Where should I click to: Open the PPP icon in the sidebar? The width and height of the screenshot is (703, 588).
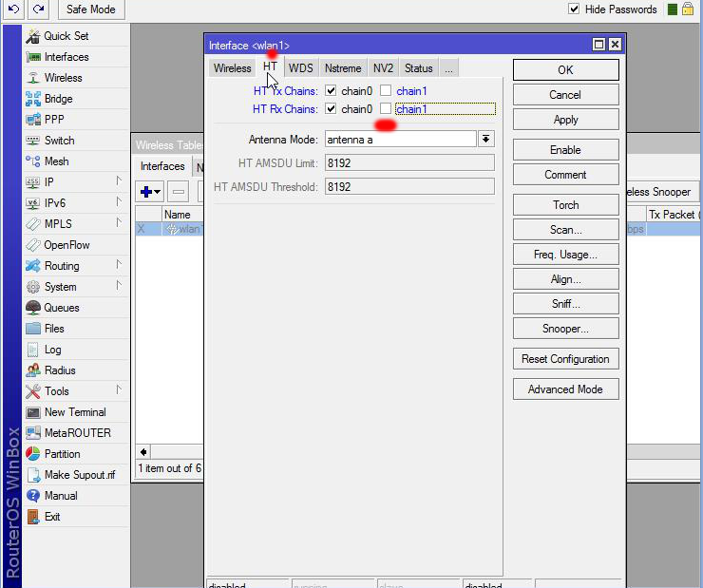coord(33,119)
